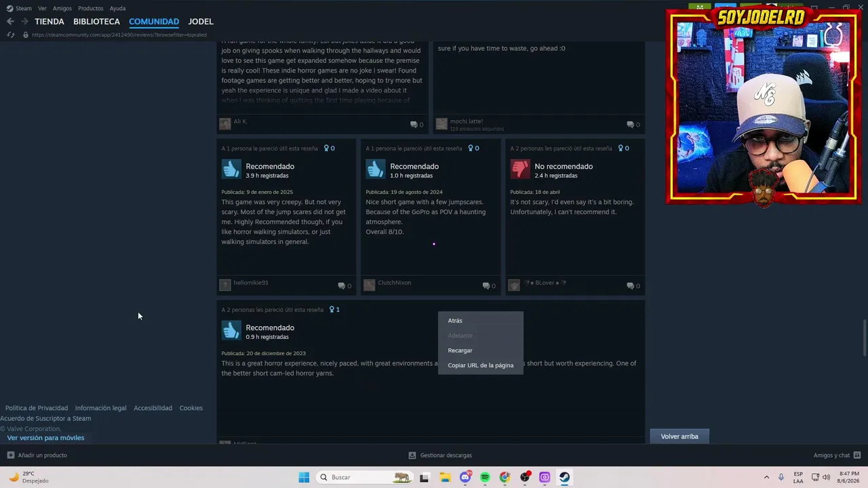Click the Volver arriba button

(679, 436)
